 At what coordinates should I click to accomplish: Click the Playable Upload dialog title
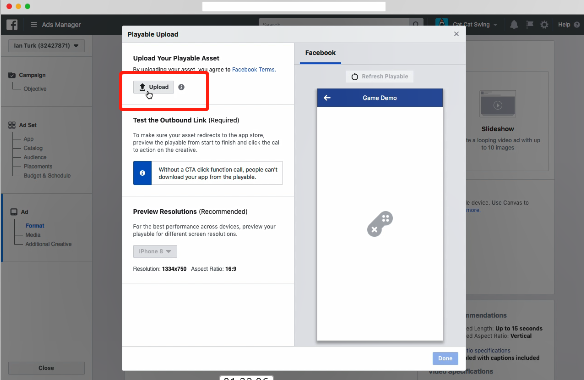tap(153, 34)
